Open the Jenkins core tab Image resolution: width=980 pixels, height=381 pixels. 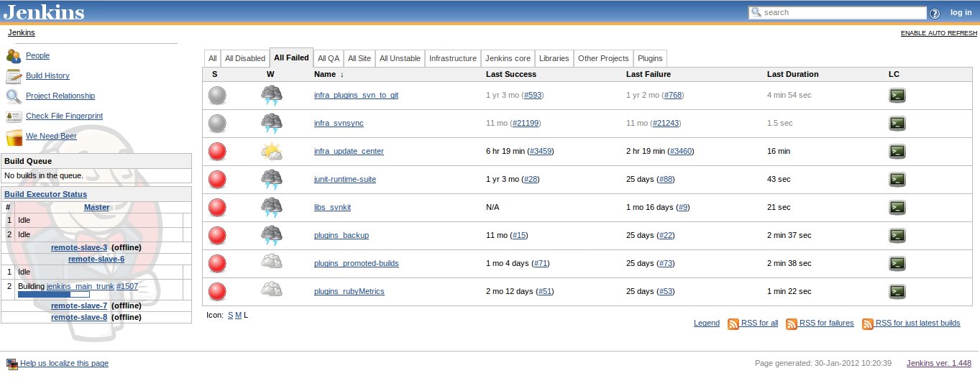(508, 58)
